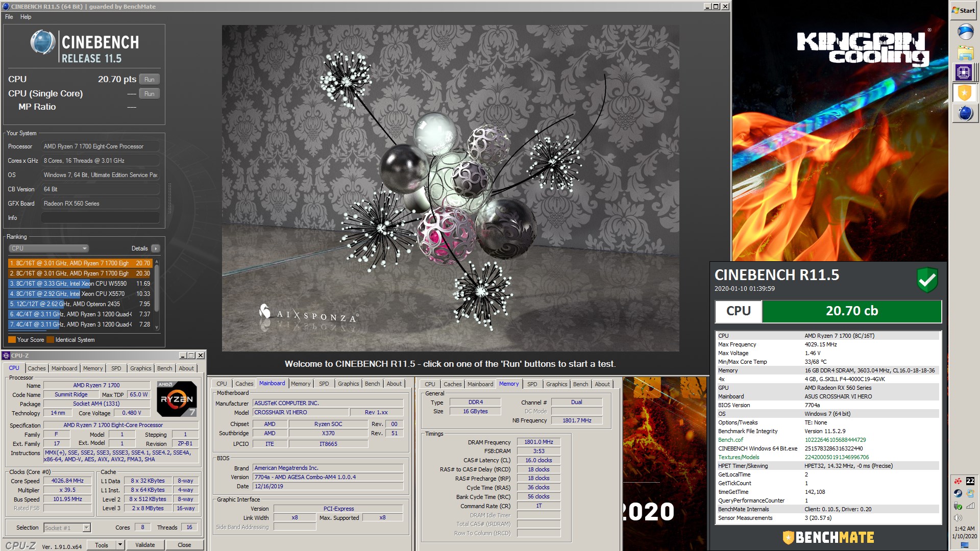Switch to CPU-Z via its purple taskbar icon

click(x=964, y=72)
